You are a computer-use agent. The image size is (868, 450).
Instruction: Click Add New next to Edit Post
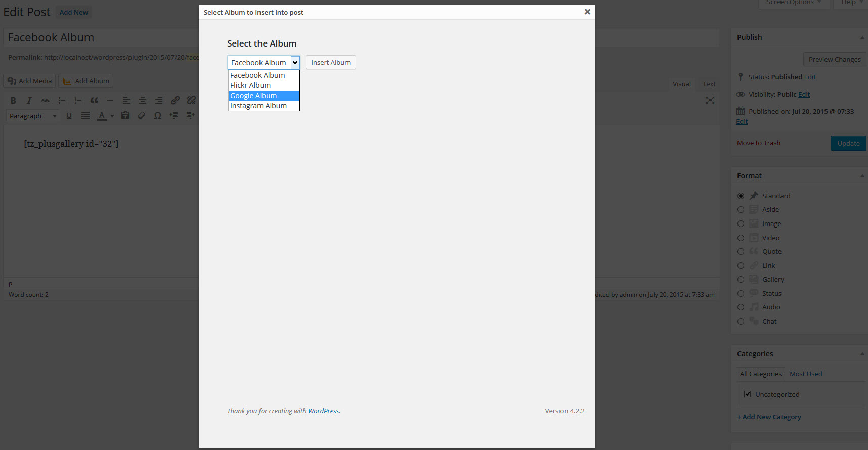[x=74, y=12]
